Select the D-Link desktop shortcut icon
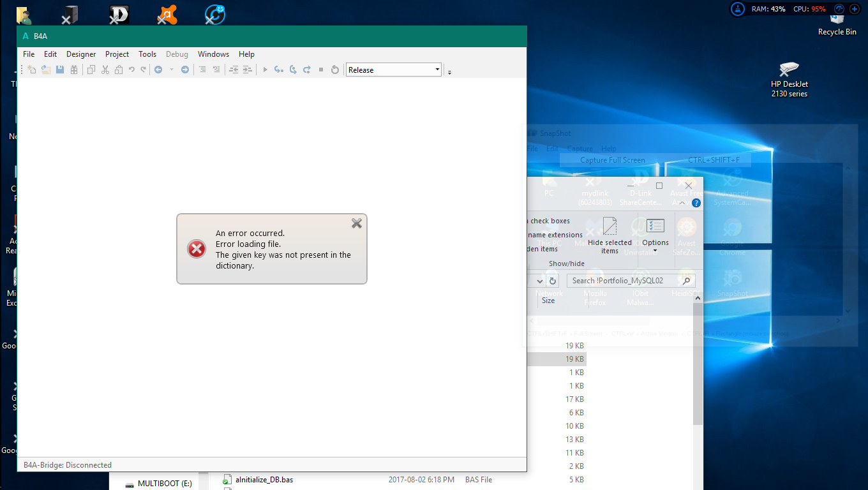 coord(119,14)
